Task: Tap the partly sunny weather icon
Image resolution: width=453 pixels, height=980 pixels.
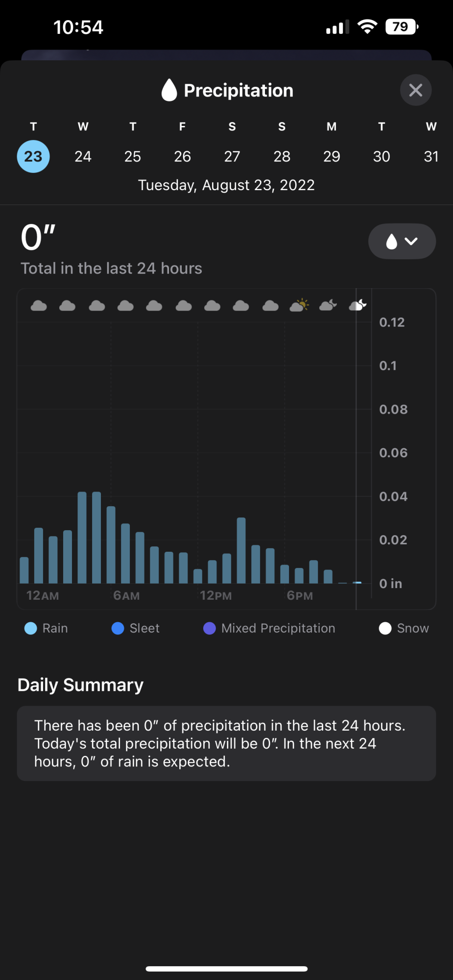Action: [299, 305]
